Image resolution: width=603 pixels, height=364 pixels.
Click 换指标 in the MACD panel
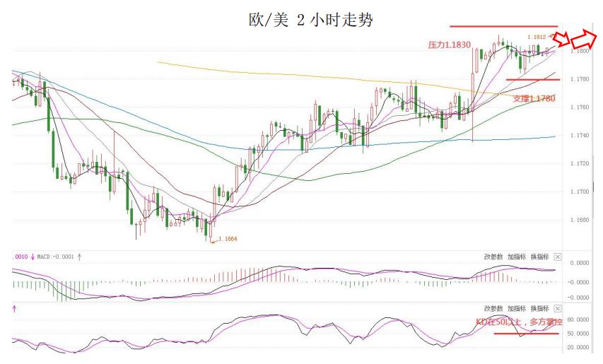pos(539,257)
